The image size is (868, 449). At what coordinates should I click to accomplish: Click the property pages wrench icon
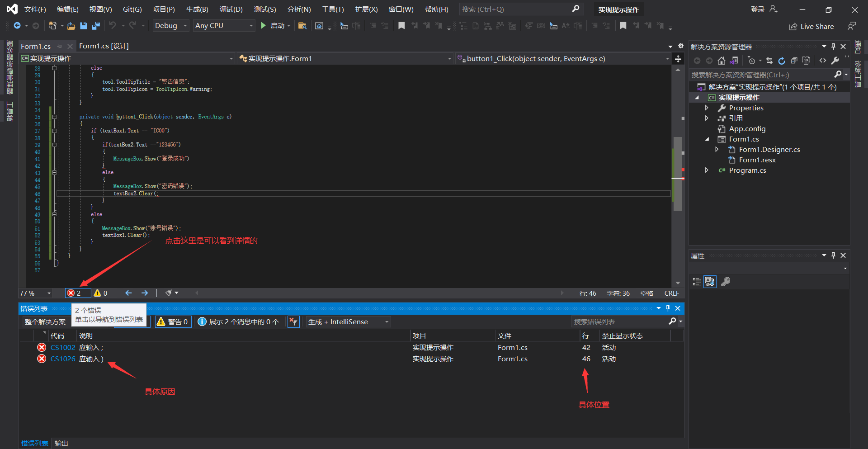coord(726,282)
